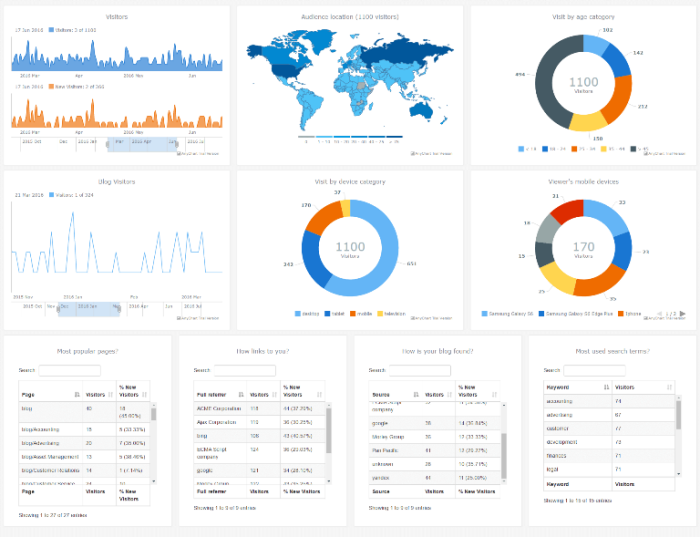700x537 pixels.
Task: Select 'yandex' row in blog-found table
Action: point(435,478)
